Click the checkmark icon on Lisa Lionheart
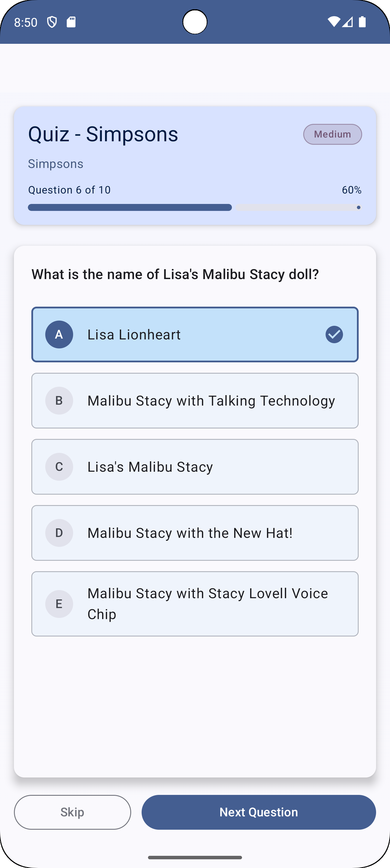 [x=334, y=334]
